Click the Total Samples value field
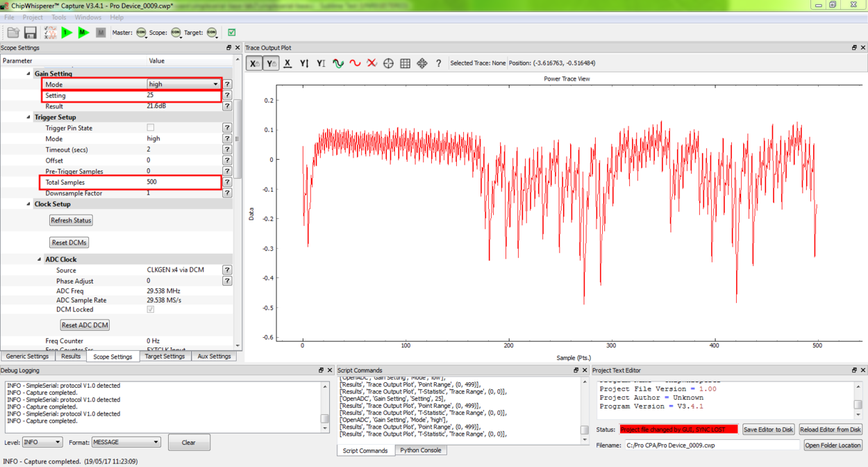 182,182
